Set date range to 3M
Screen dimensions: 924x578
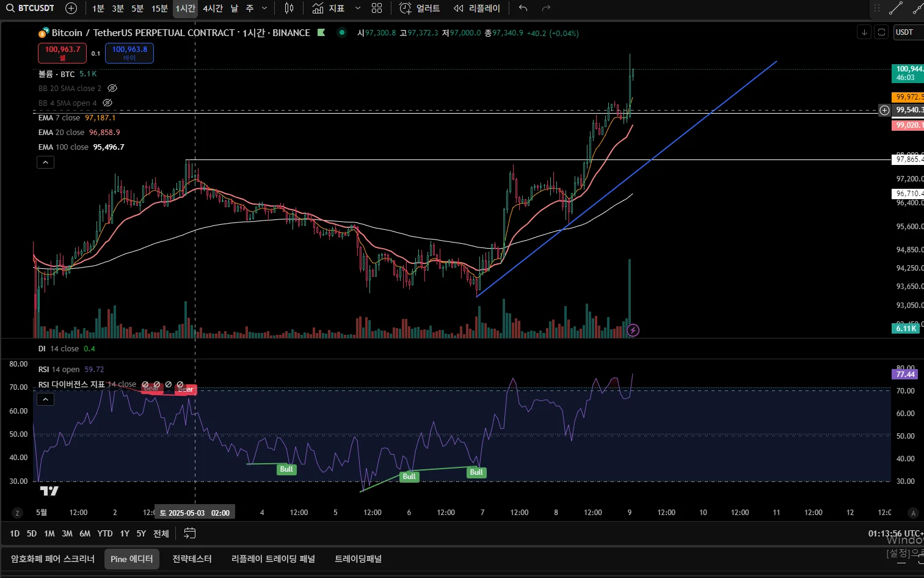coord(67,533)
